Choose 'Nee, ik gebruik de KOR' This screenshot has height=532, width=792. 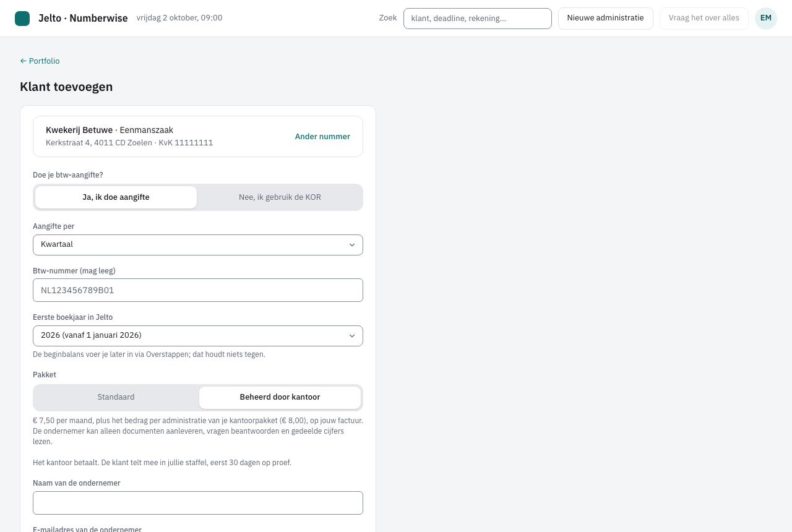pos(280,197)
